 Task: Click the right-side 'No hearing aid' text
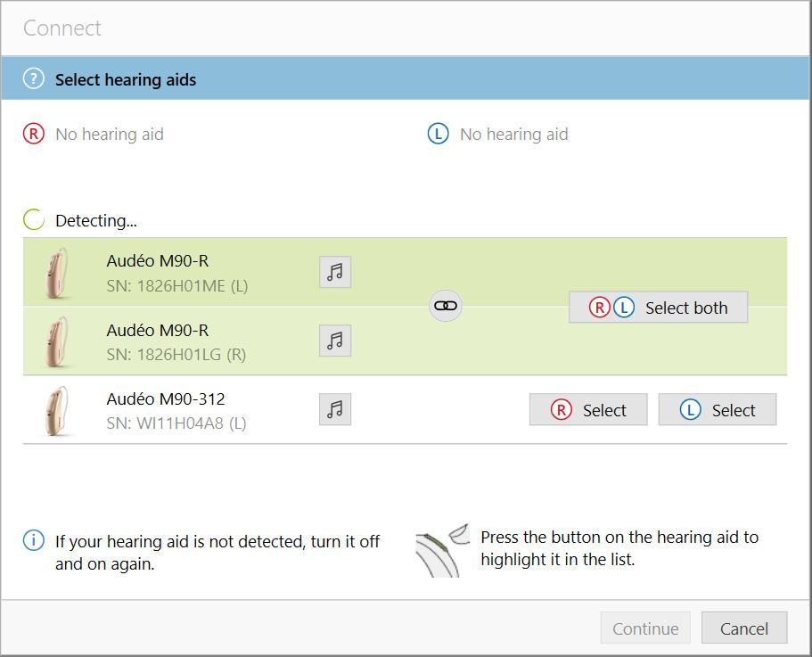click(x=110, y=134)
